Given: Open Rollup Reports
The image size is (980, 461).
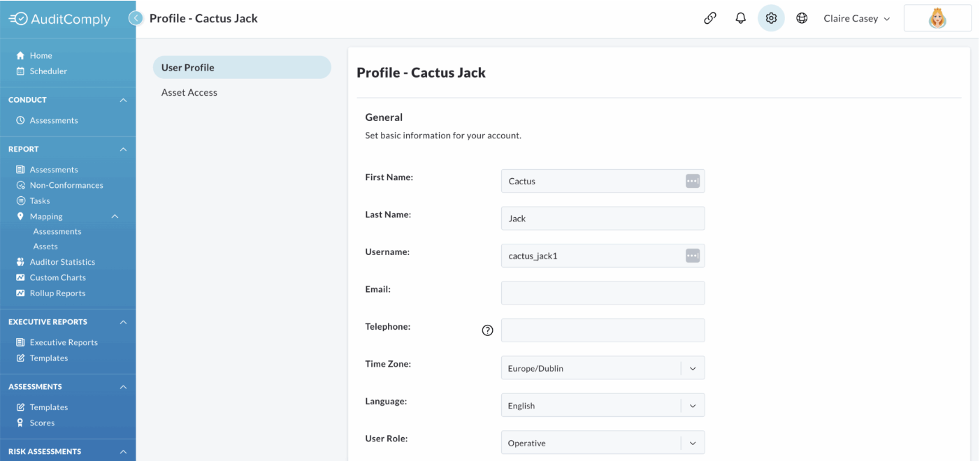Looking at the screenshot, I should coord(57,293).
